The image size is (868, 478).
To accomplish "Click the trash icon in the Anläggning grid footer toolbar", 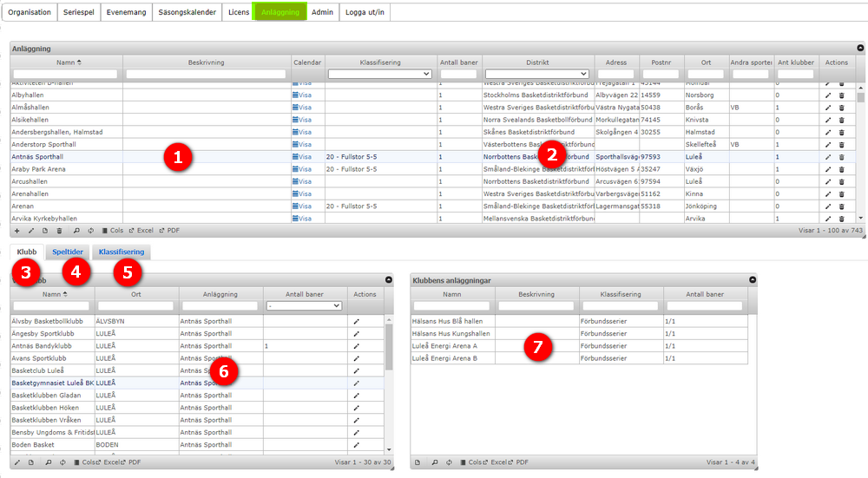I will 59,231.
